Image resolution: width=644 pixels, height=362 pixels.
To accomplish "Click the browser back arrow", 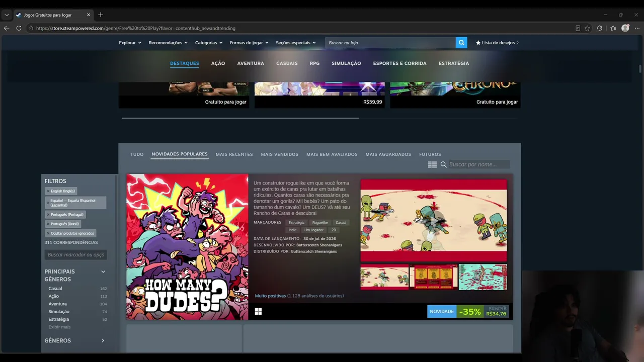I will (7, 28).
